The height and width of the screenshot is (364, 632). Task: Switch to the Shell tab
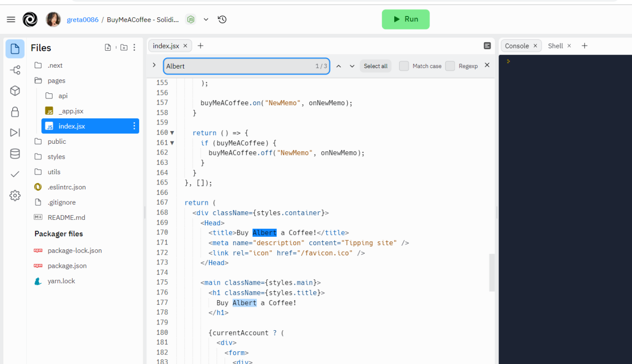[x=555, y=46]
